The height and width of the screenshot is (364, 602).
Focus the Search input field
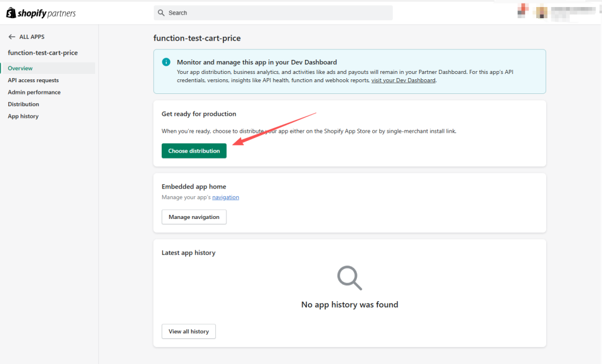tap(276, 13)
